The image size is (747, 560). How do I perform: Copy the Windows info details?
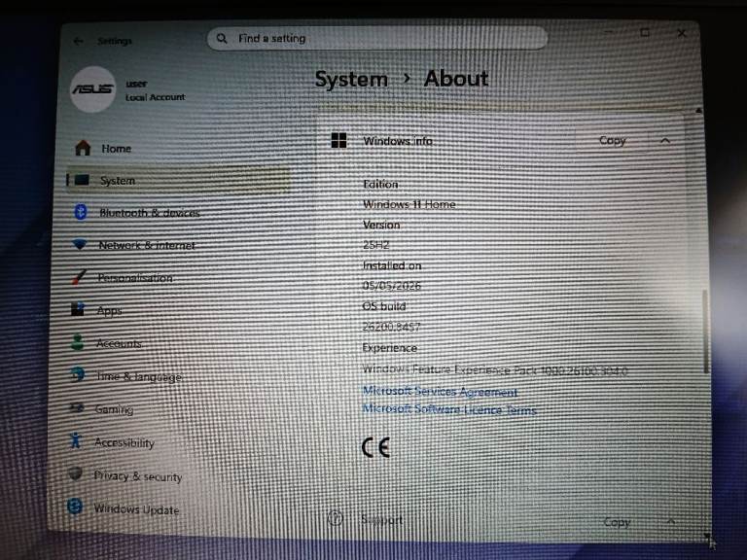tap(612, 140)
